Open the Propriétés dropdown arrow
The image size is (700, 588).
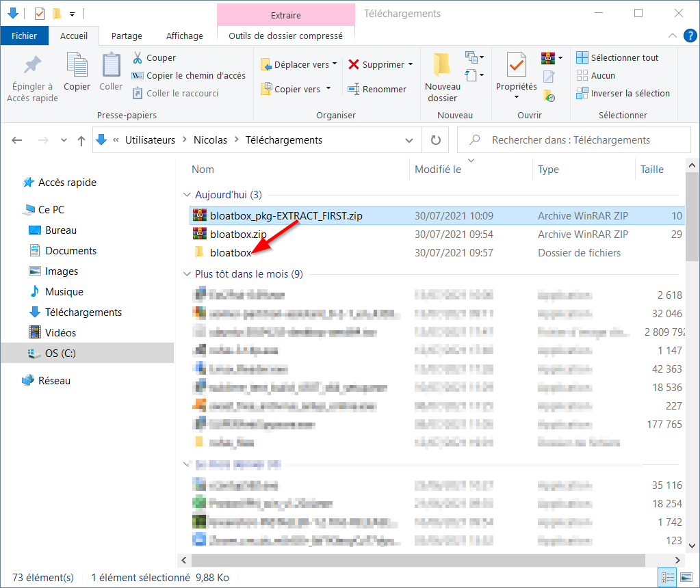(517, 97)
